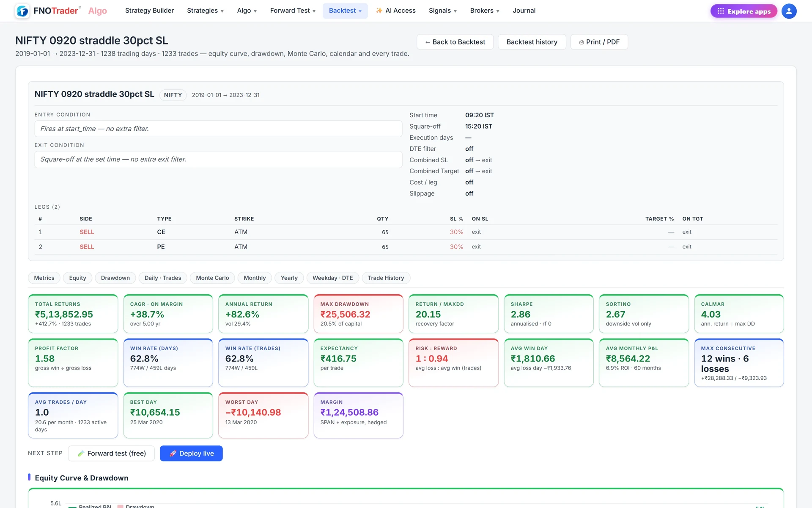812x508 pixels.
Task: Click the Margin value ₹1,24,508.86
Action: pos(349,412)
